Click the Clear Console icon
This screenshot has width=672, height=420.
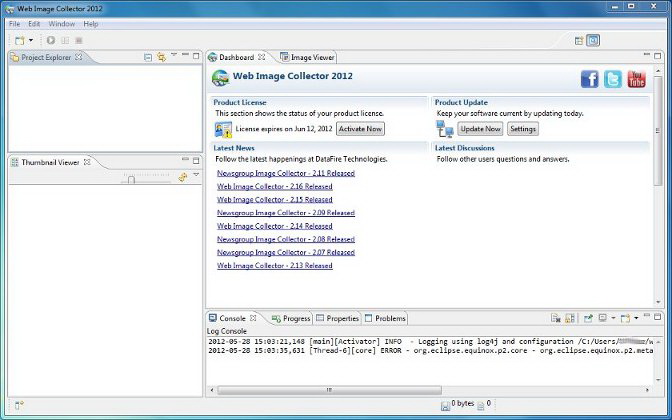[x=556, y=318]
